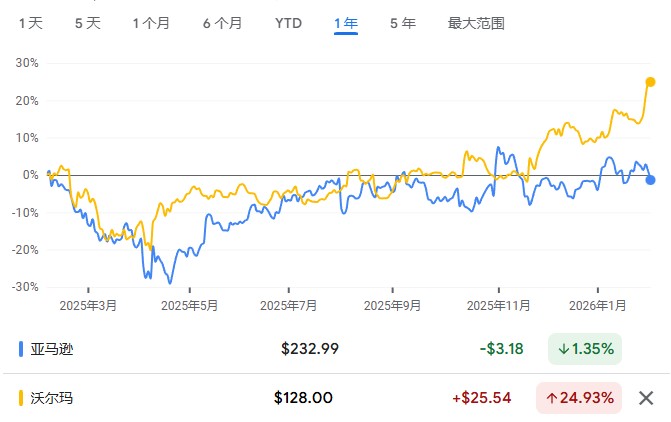The width and height of the screenshot is (671, 422).
Task: Click Walmart's $128.00 price
Action: (x=303, y=398)
